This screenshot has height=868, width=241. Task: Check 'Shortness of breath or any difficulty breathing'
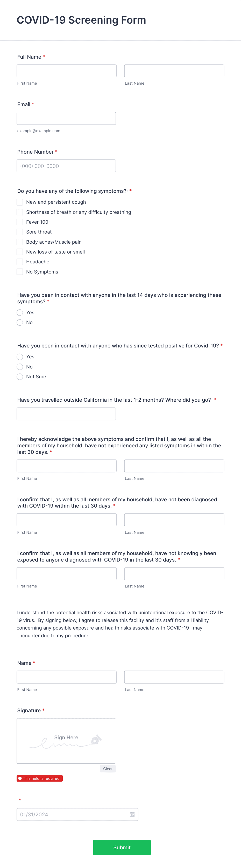[x=20, y=212]
